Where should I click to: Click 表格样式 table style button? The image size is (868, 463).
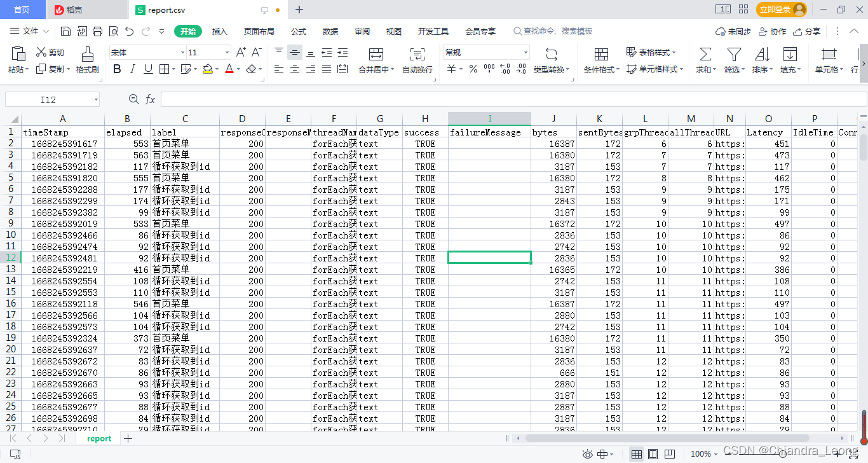[651, 52]
